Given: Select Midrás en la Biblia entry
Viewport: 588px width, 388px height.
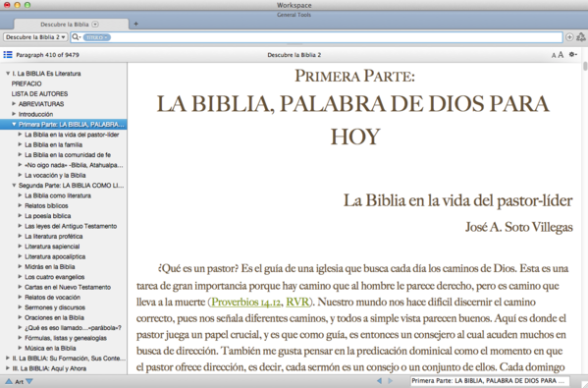Looking at the screenshot, I should (50, 267).
